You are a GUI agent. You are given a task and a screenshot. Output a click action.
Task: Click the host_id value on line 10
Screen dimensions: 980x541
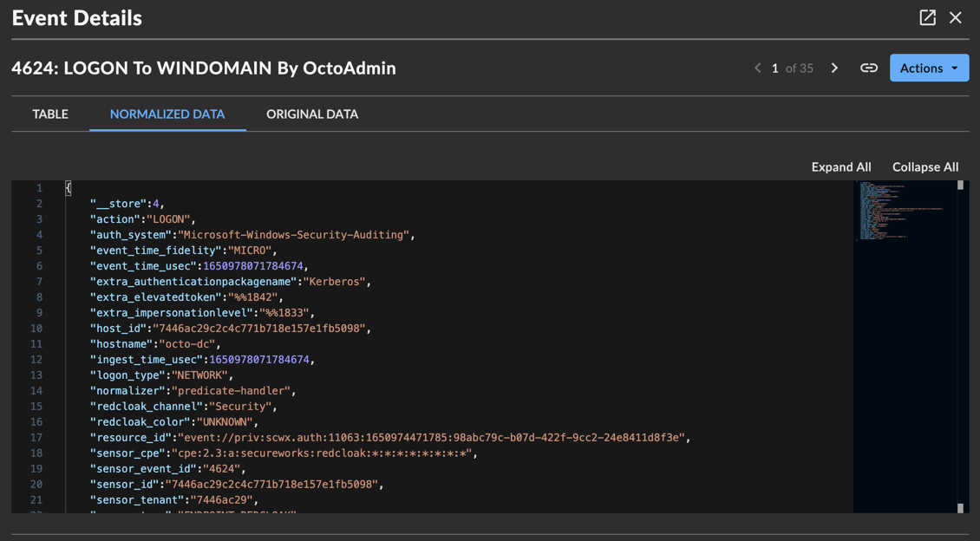click(x=259, y=329)
